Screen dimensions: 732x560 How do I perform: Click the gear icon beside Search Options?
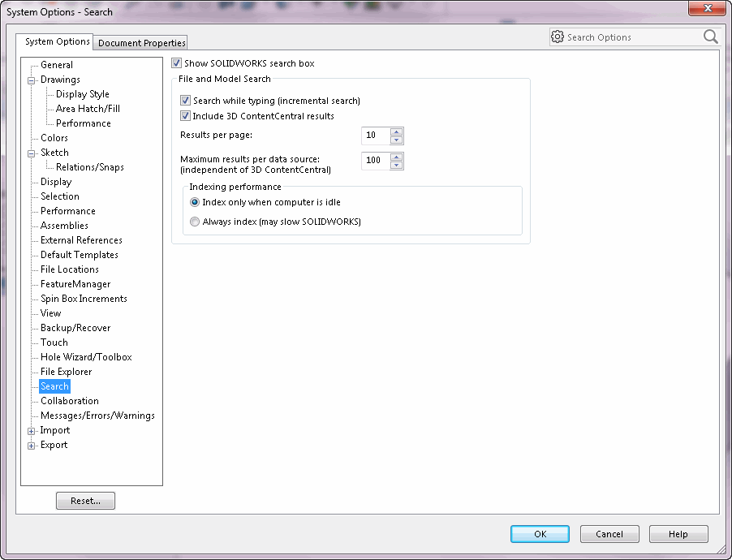tap(558, 37)
